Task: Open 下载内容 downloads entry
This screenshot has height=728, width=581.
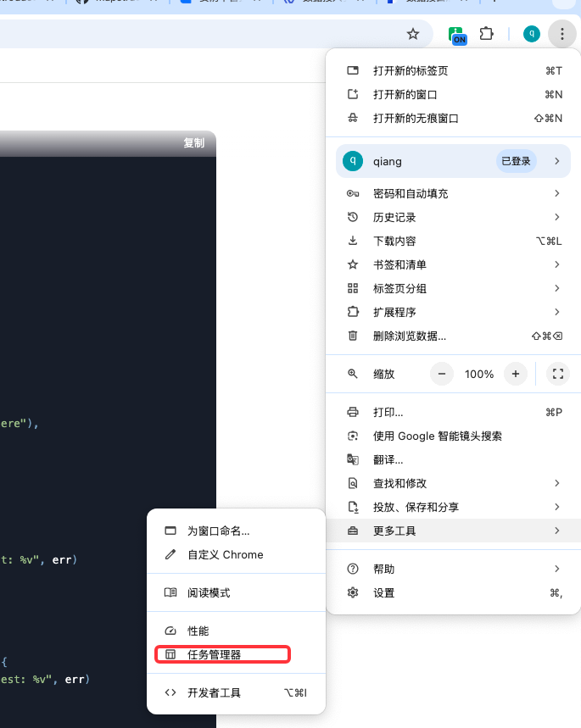Action: point(453,241)
